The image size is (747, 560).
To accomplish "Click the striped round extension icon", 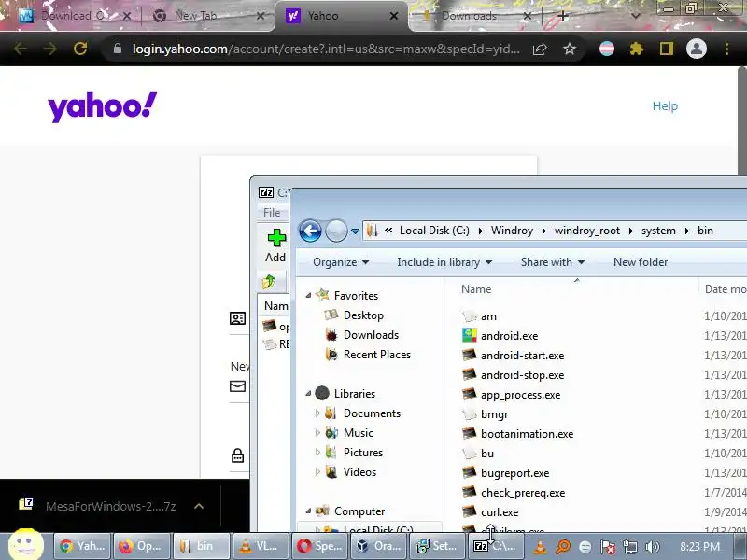I will point(606,49).
